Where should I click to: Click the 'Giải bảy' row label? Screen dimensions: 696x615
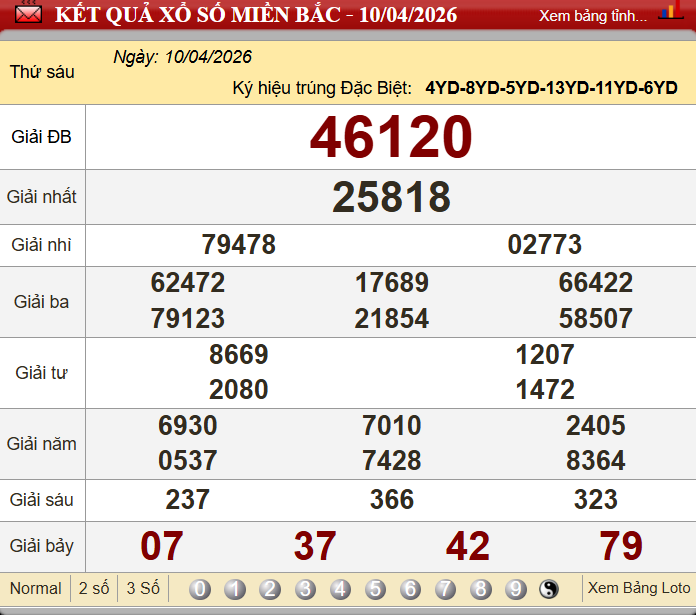click(x=41, y=546)
